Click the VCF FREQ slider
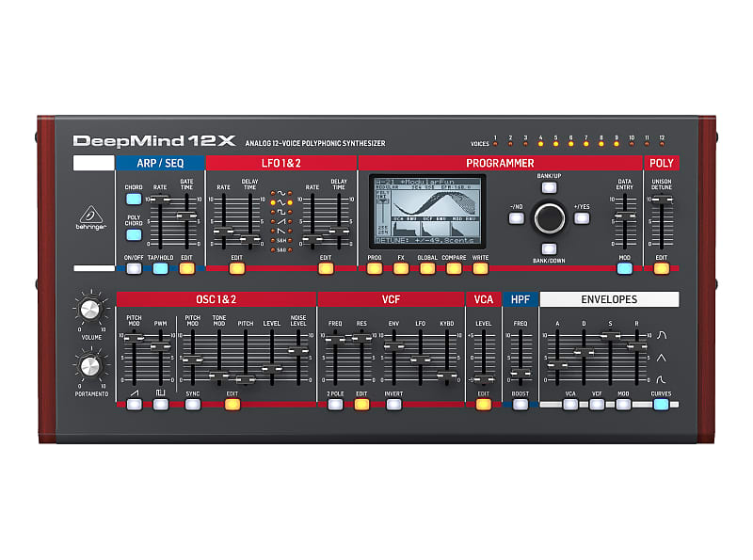The image size is (753, 560). [x=335, y=341]
